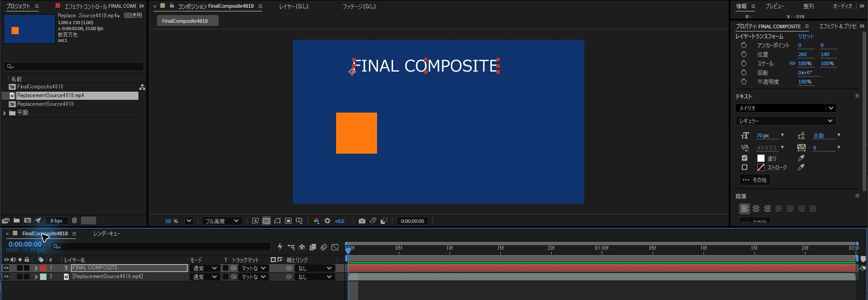
Task: Create a new composition from the Project panel
Action: click(x=27, y=221)
